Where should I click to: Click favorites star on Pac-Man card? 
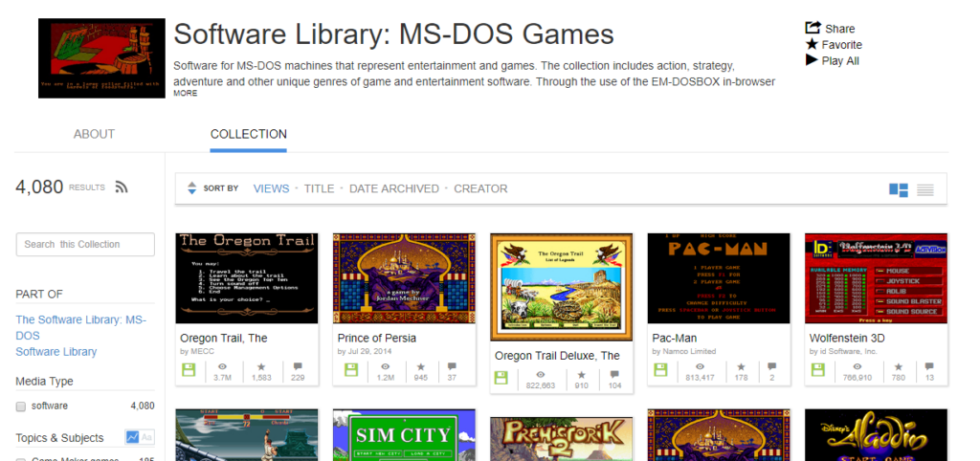742,366
